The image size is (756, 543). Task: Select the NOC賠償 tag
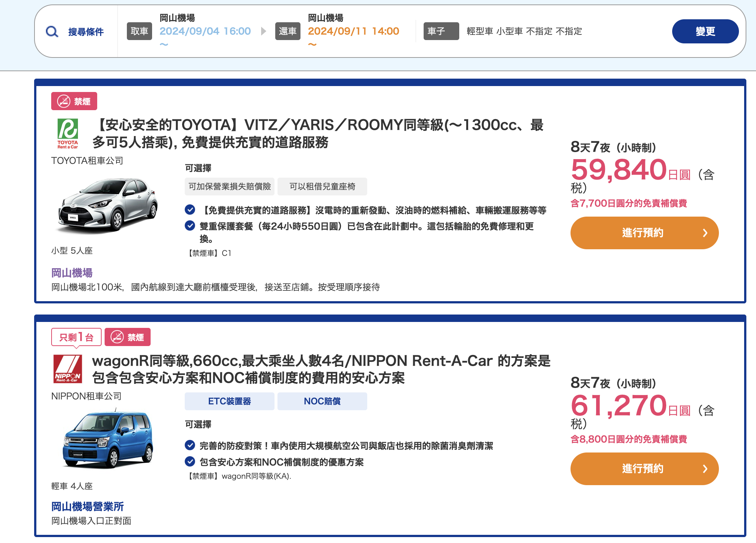point(322,401)
